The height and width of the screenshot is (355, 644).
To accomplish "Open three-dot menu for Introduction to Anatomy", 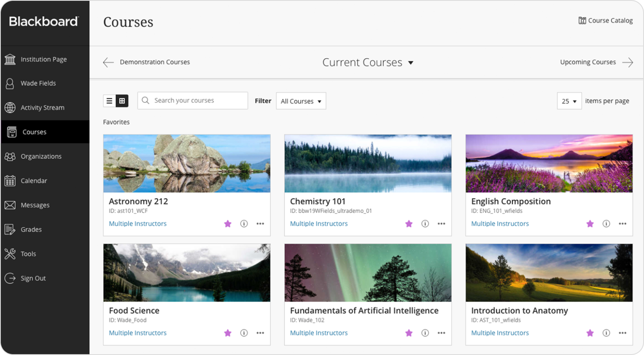I will [x=622, y=333].
